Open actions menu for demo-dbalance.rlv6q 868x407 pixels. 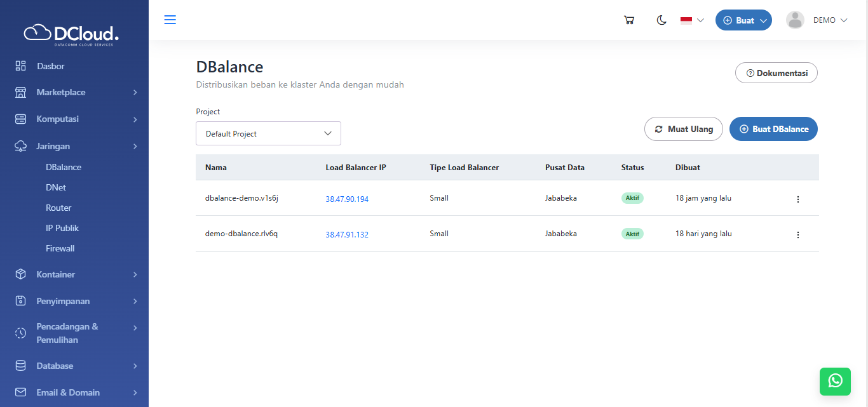pos(798,234)
